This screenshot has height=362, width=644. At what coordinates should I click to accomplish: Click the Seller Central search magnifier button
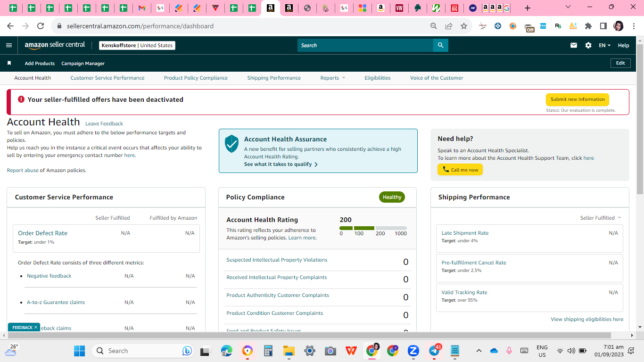click(441, 45)
